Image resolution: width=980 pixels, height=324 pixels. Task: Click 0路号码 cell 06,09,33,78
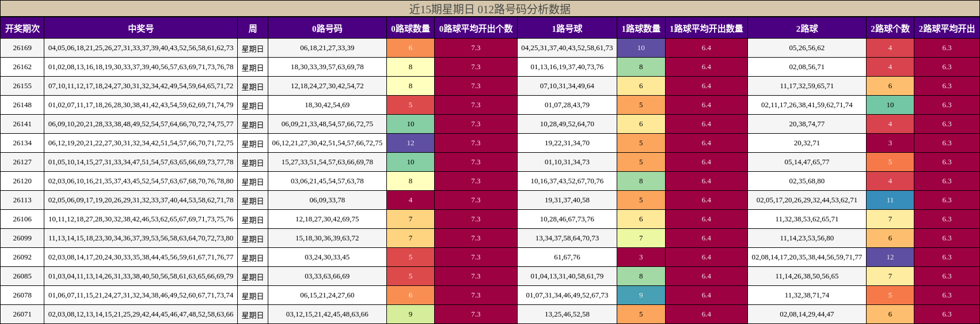327,200
